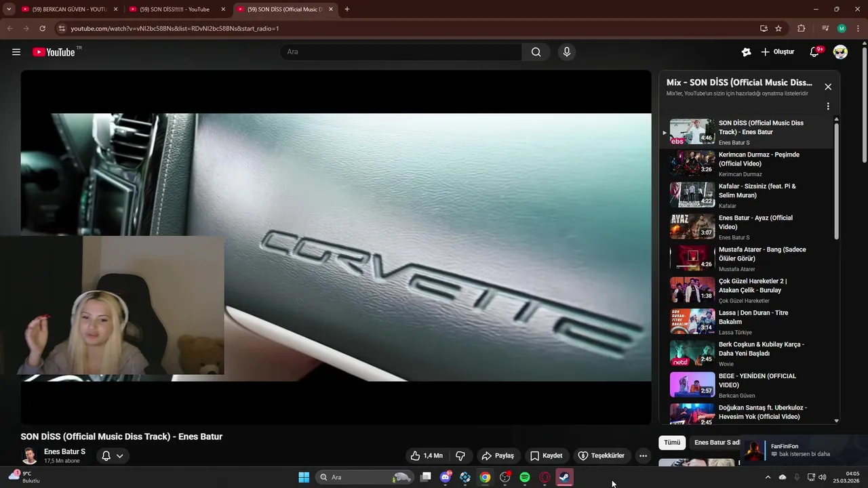The image size is (868, 488).
Task: Show hidden system tray icons chevron
Action: click(768, 477)
